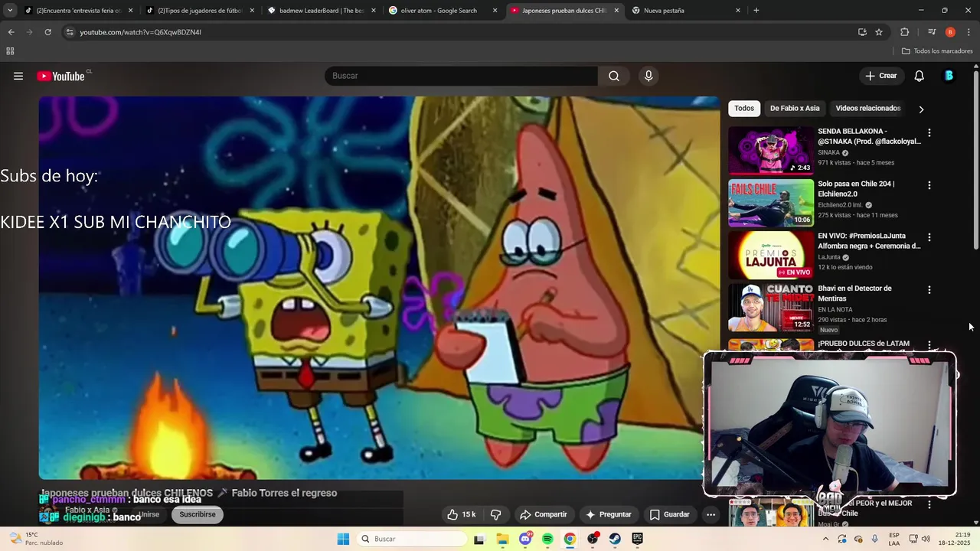Click the Crear button

point(880,76)
